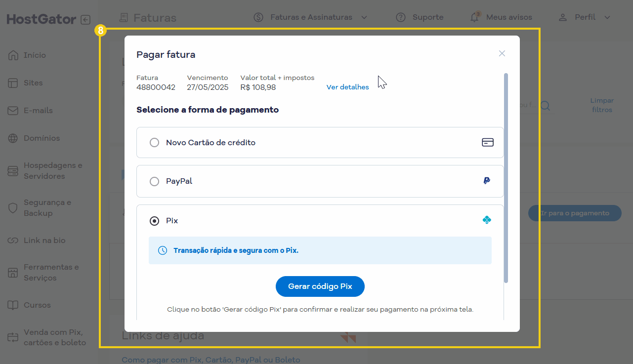Select Novo Cartão de crédito radio button
This screenshot has width=633, height=364.
[x=154, y=142]
